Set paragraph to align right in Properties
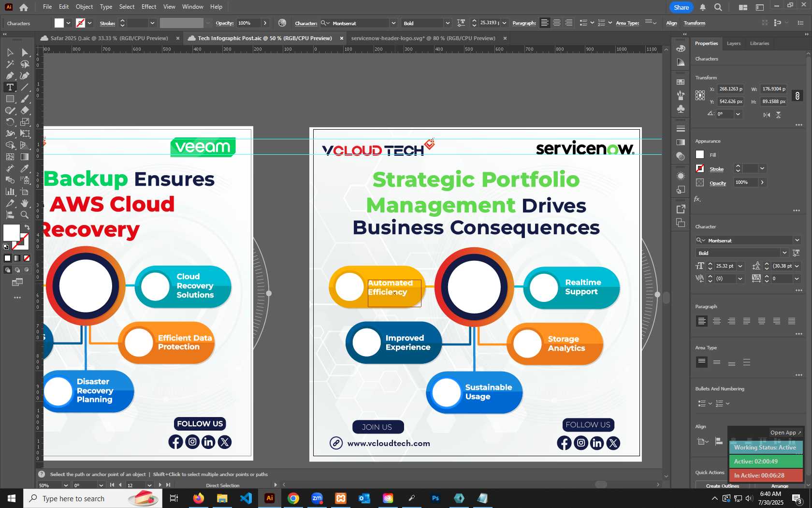812x508 pixels. point(732,321)
